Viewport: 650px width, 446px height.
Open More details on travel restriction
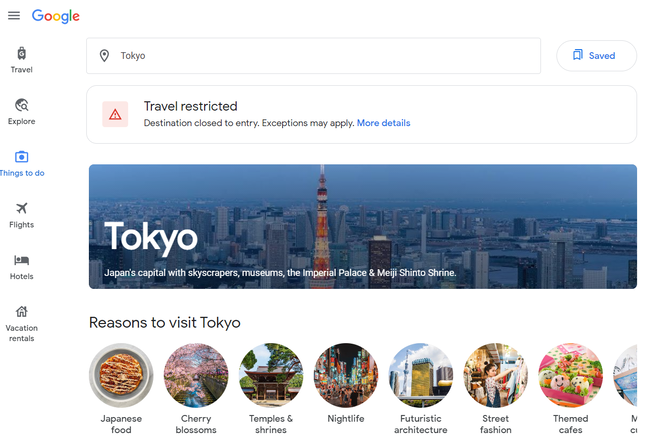(x=383, y=123)
